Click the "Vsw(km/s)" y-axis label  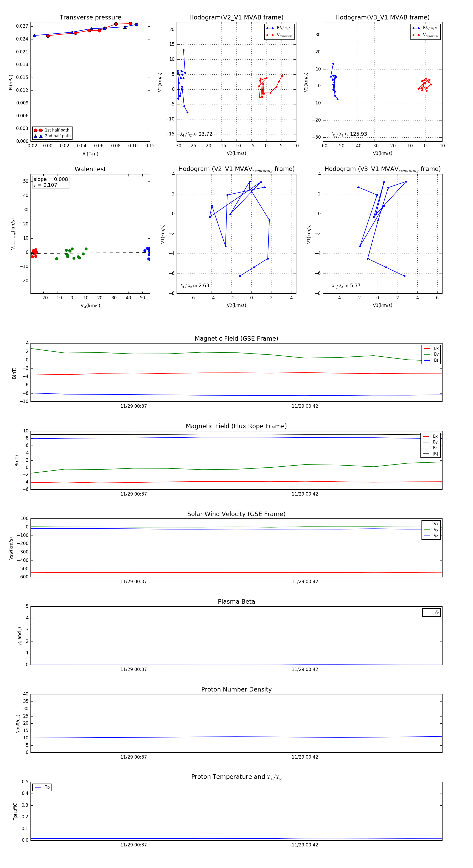point(11,548)
